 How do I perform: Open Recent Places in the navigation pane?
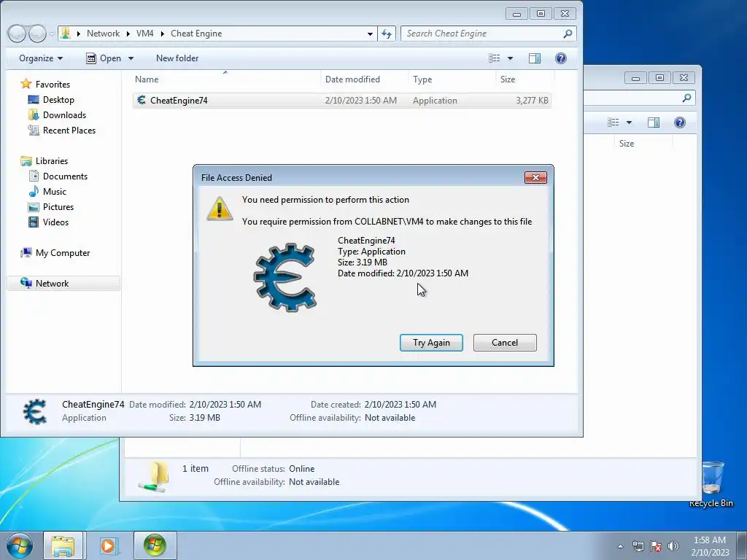click(x=69, y=130)
